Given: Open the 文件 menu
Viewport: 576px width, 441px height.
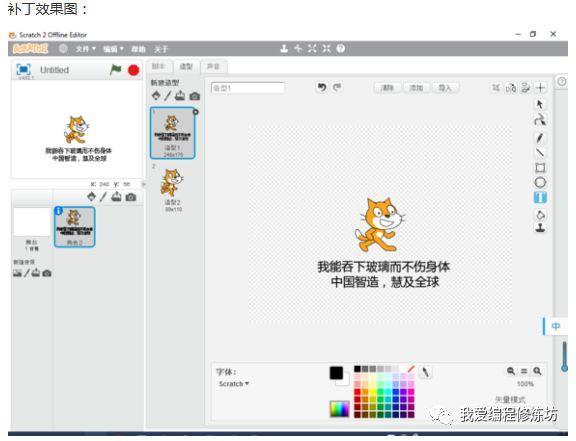Looking at the screenshot, I should (85, 49).
